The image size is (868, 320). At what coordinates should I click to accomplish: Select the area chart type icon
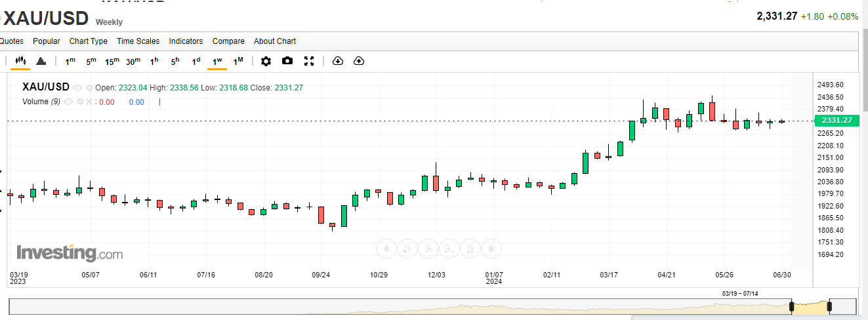(x=41, y=61)
